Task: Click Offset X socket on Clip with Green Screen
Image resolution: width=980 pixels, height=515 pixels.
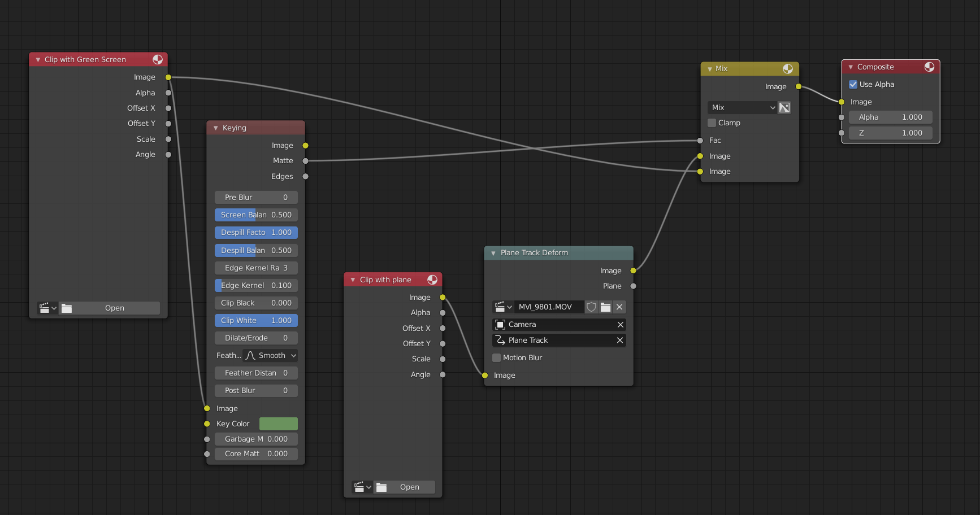Action: coord(168,108)
